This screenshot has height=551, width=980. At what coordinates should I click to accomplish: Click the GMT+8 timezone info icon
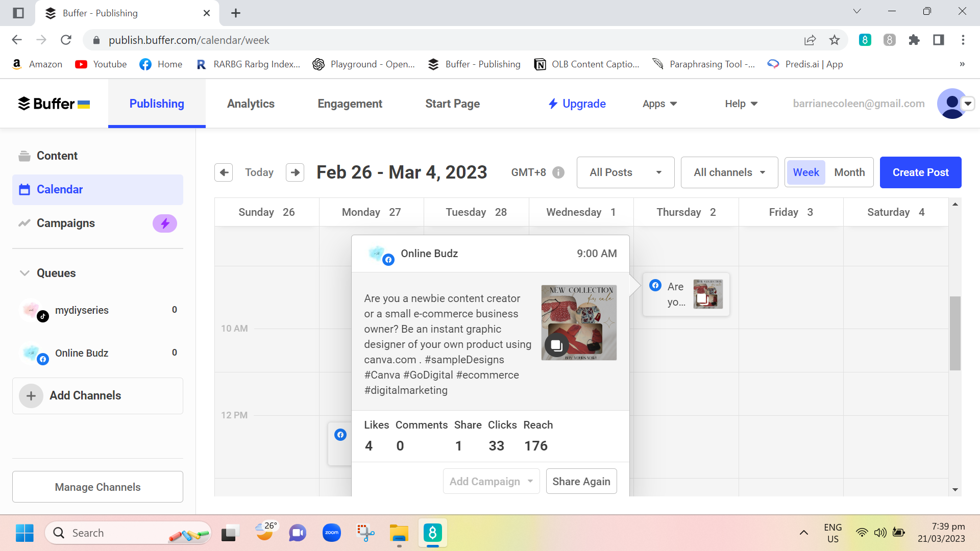pyautogui.click(x=558, y=172)
